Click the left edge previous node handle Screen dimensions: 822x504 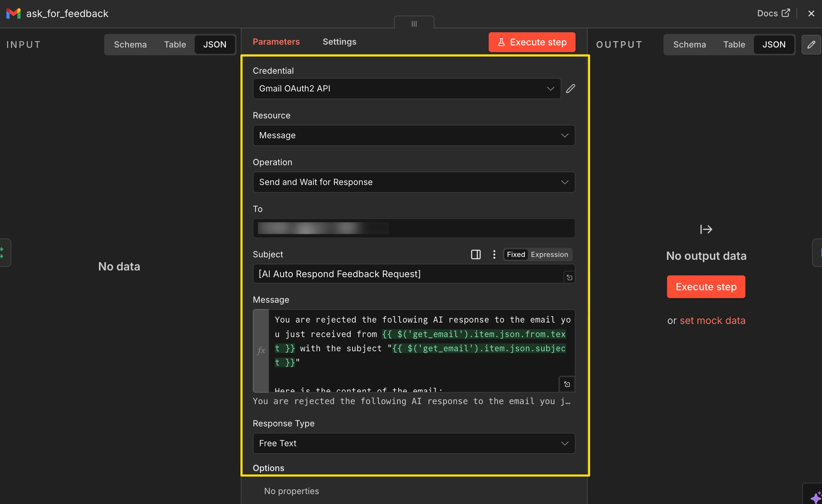(3, 253)
